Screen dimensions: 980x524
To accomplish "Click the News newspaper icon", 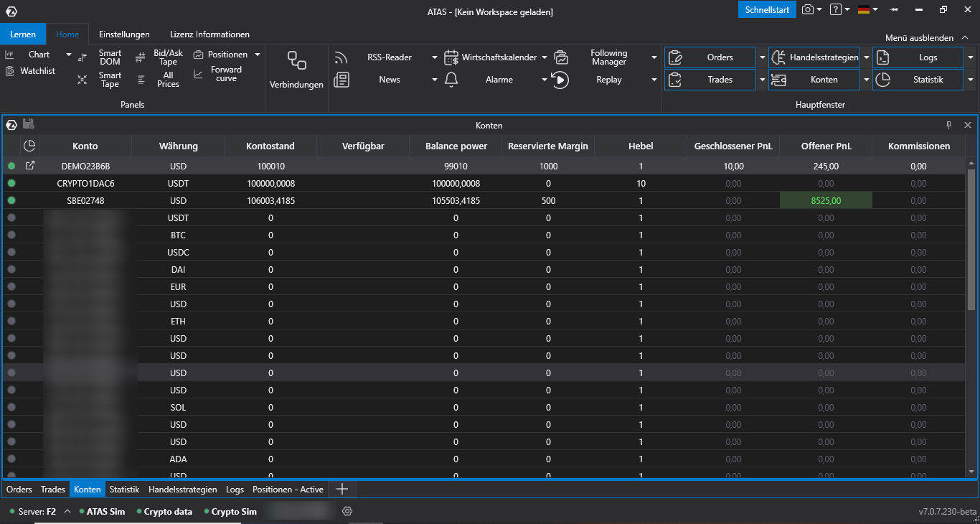I will coord(341,80).
